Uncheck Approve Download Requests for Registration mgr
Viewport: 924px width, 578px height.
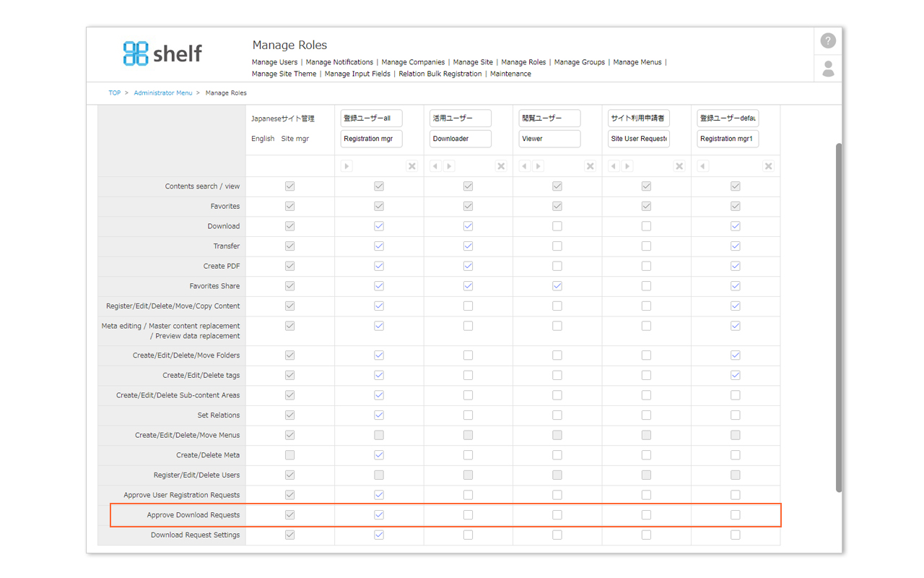point(379,515)
